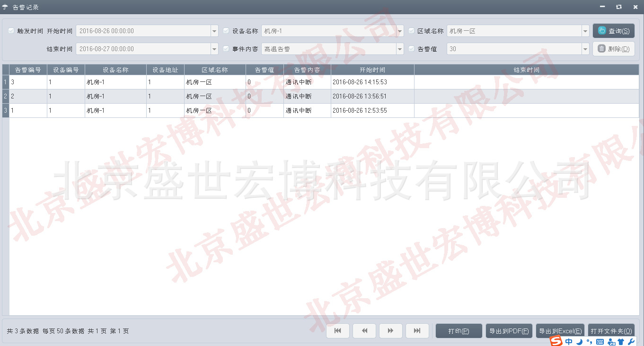Click the soft keyboard icon in input bar

tap(599, 342)
